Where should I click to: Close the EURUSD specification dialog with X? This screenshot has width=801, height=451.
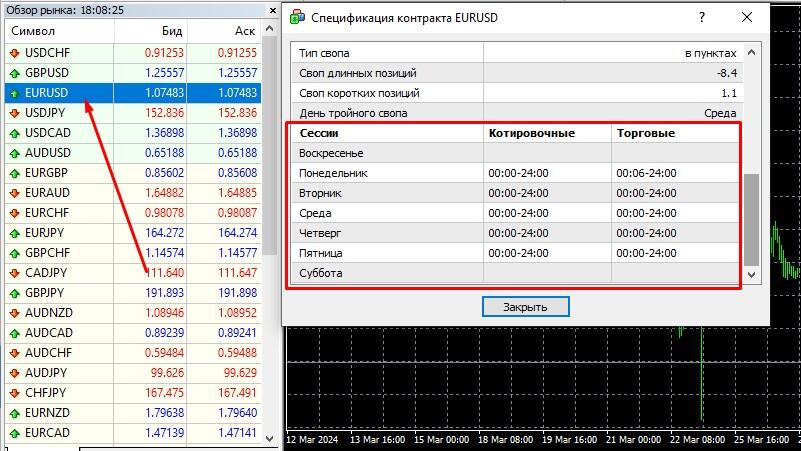click(x=747, y=17)
